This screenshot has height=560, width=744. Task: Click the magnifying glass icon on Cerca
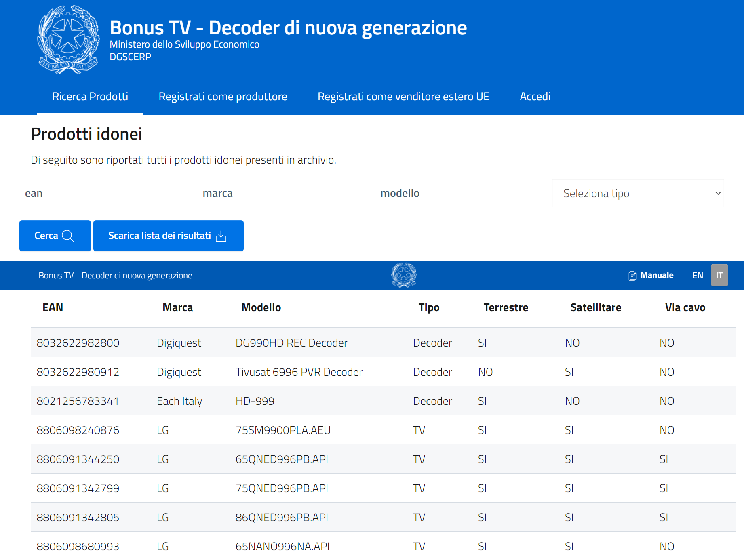68,236
